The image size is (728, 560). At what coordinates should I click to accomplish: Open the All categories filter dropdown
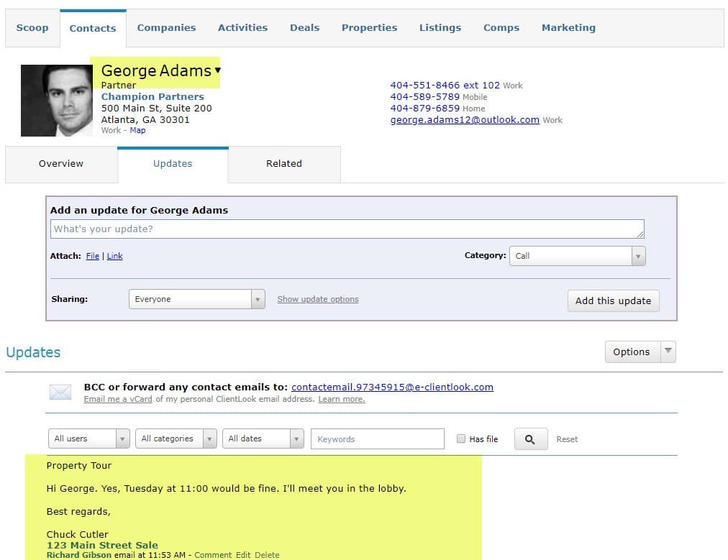pos(176,439)
